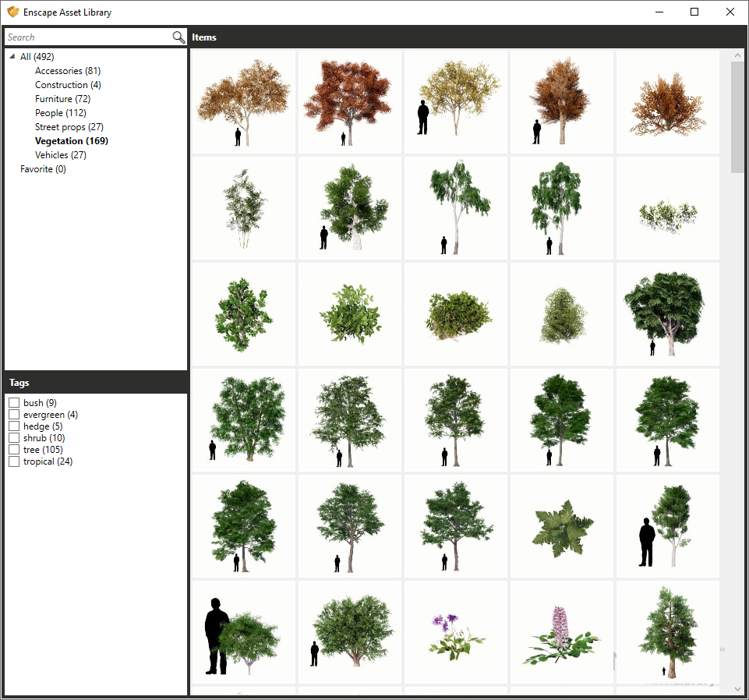This screenshot has height=700, width=749.
Task: Select the bamboo plant thumbnail
Action: click(243, 208)
